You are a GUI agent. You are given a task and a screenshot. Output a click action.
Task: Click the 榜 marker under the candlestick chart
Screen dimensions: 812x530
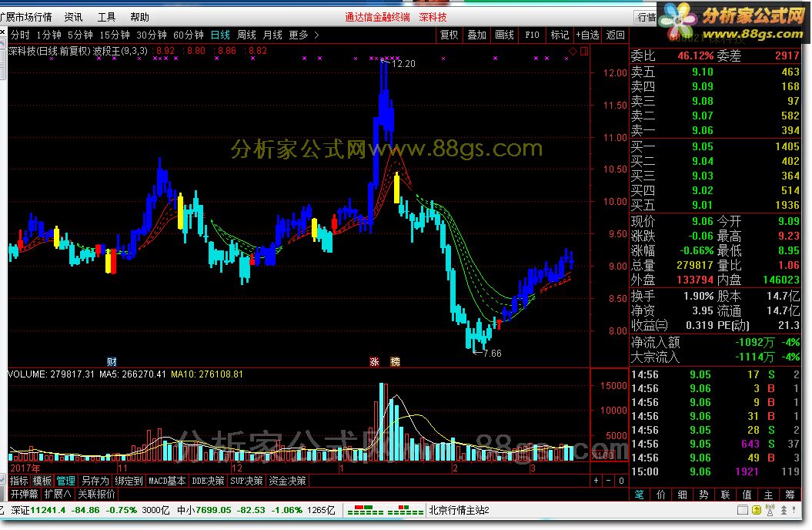395,361
